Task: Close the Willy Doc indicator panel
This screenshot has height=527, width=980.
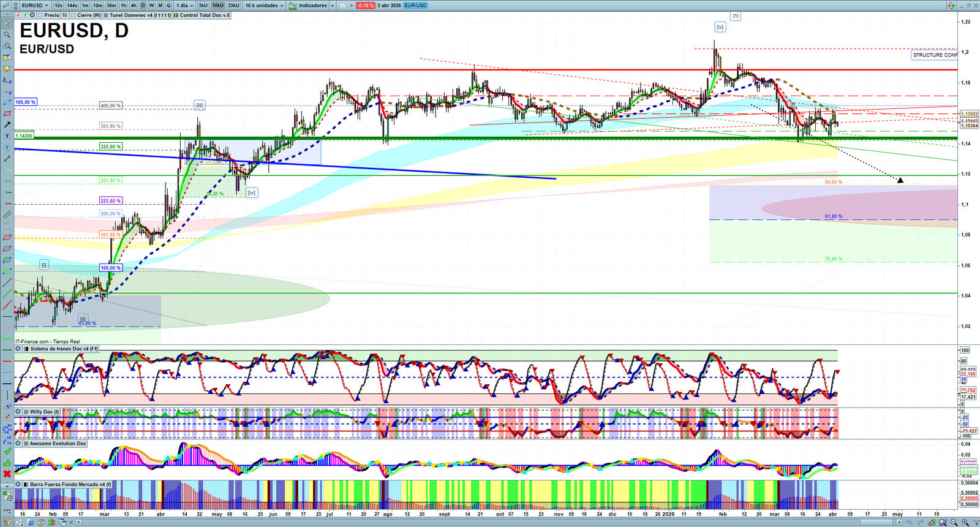Action: point(18,412)
